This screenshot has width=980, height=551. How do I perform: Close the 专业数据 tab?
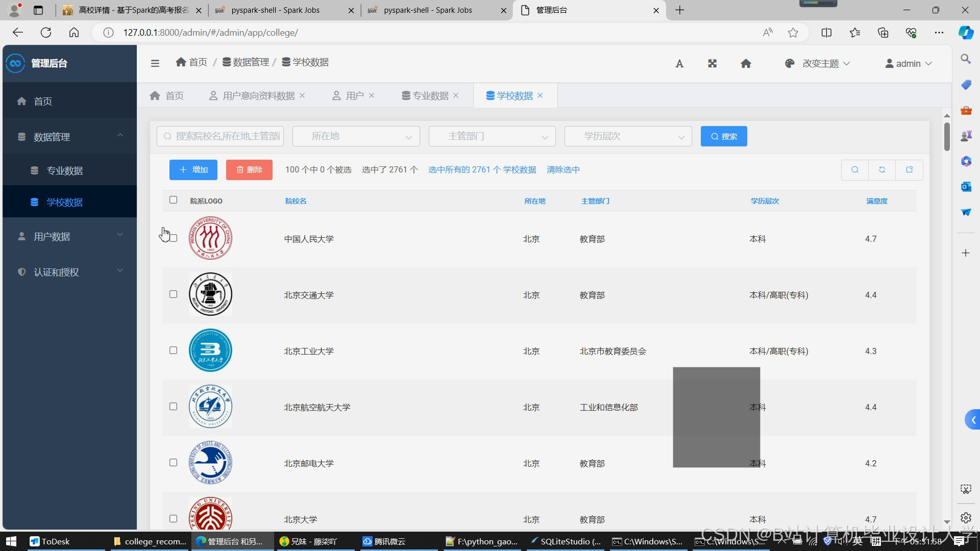point(456,95)
